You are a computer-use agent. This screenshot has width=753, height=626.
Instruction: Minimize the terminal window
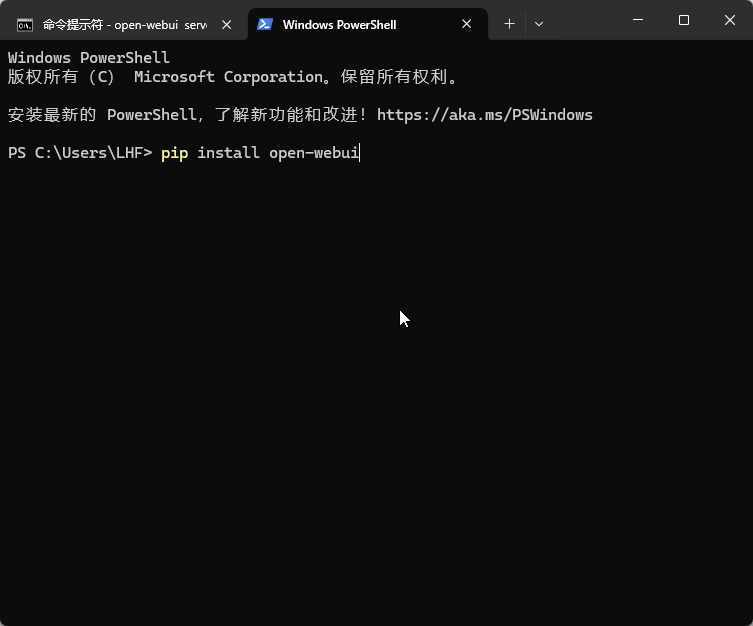[638, 20]
